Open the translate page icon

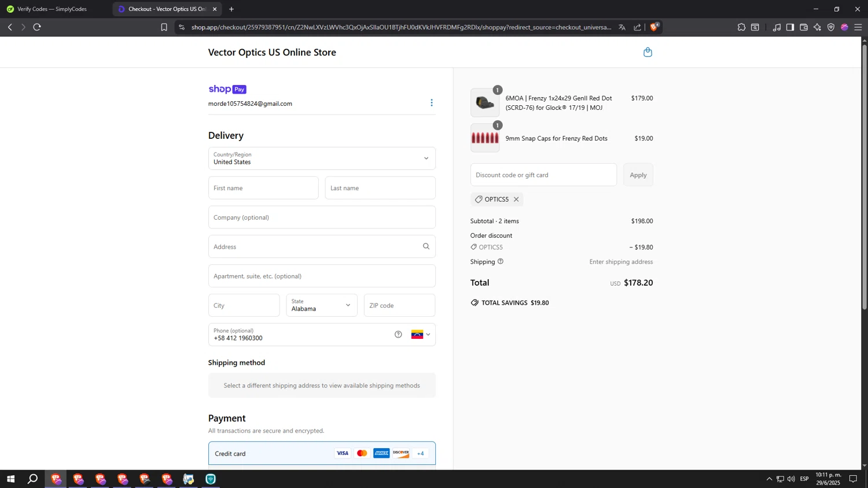pyautogui.click(x=622, y=27)
